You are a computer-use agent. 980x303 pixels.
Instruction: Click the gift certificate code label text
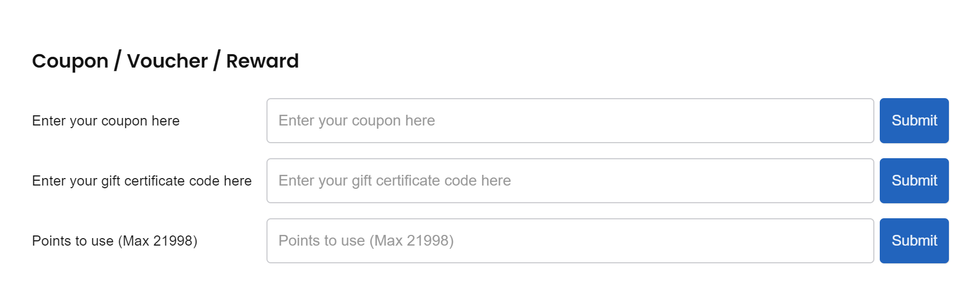pos(142,181)
